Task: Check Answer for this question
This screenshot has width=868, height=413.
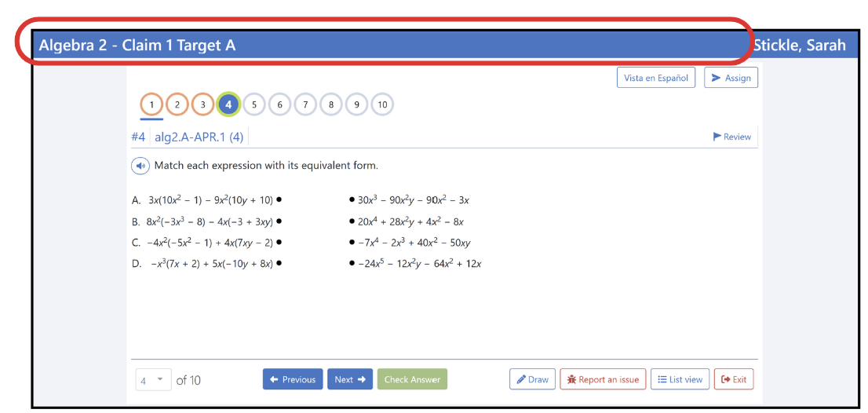Action: (x=412, y=379)
